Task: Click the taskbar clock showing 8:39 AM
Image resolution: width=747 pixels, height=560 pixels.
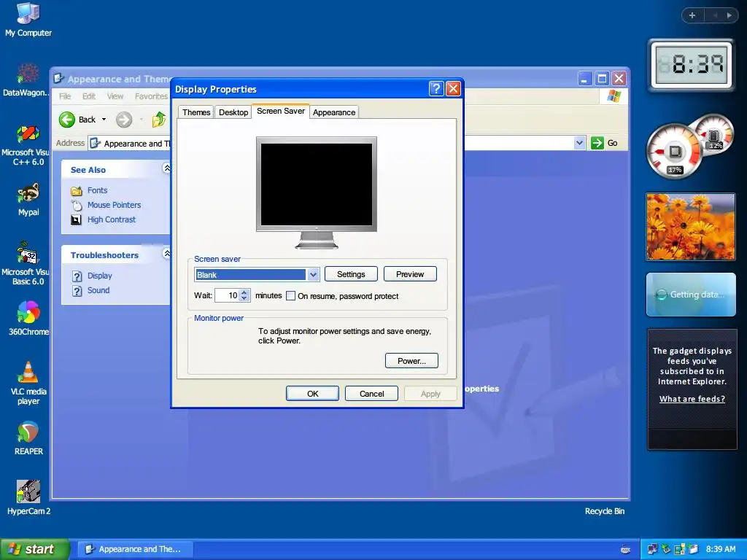Action: [721, 549]
